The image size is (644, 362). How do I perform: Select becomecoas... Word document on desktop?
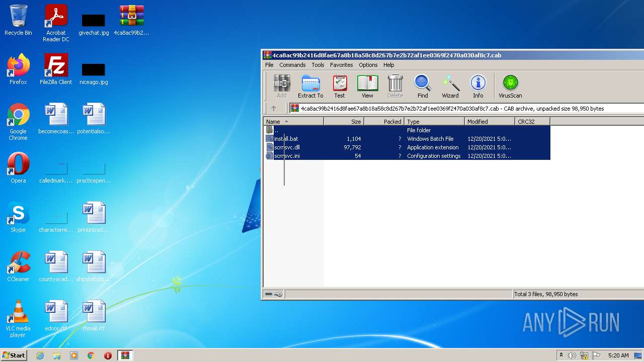pos(56,119)
